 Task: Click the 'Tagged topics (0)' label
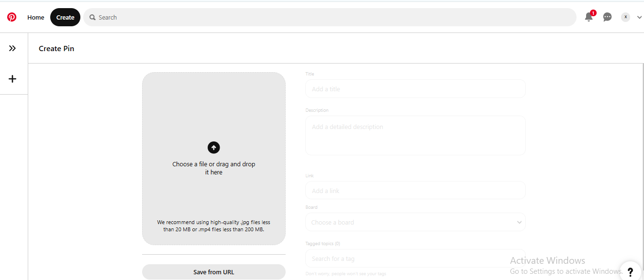click(x=322, y=244)
